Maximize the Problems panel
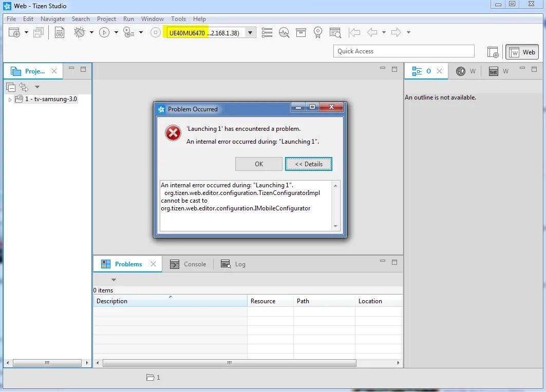The width and height of the screenshot is (546, 392). point(394,262)
